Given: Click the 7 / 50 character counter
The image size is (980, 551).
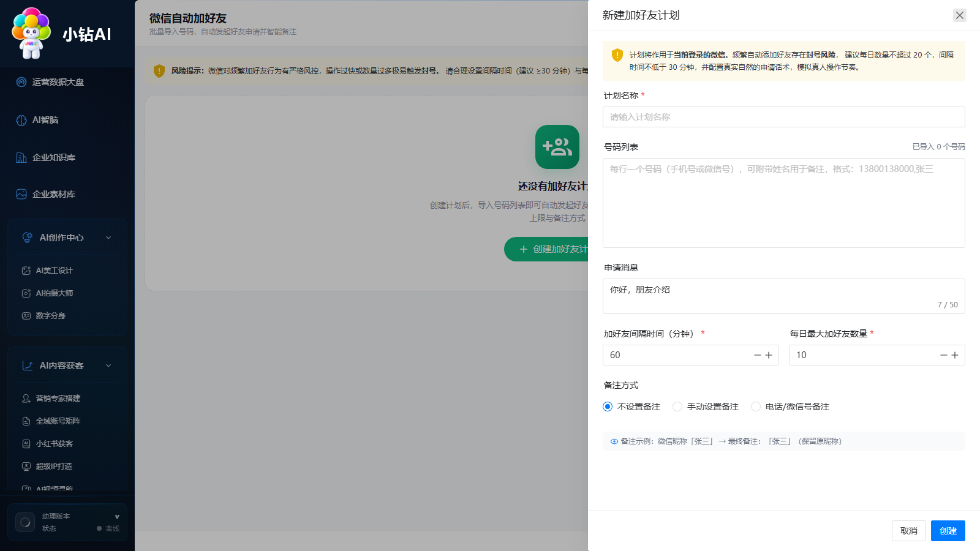Looking at the screenshot, I should pyautogui.click(x=948, y=305).
